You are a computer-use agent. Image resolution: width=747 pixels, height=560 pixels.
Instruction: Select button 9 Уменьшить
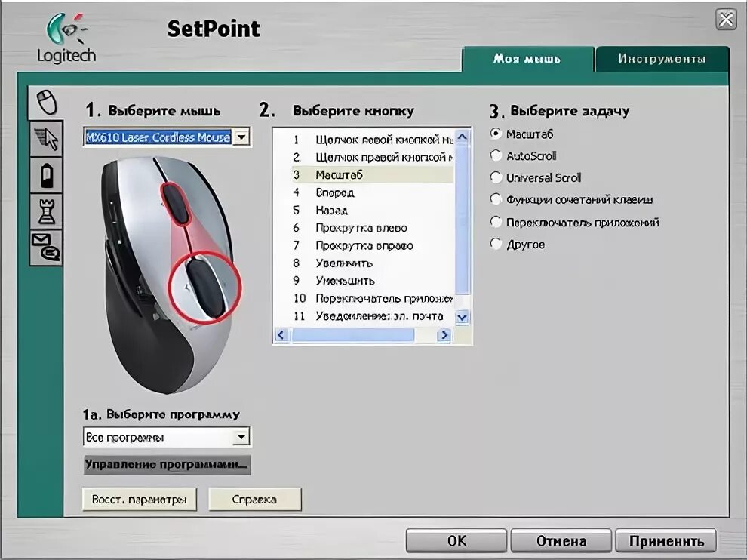click(373, 281)
